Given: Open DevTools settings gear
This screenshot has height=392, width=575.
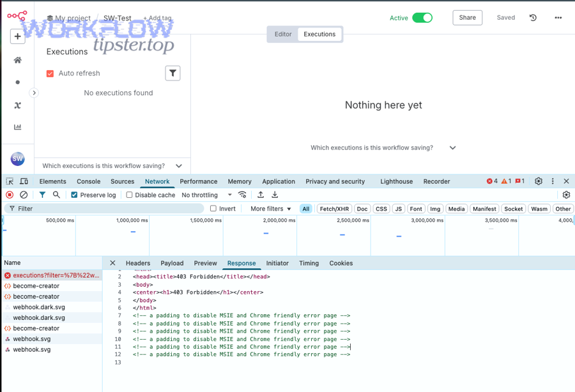Looking at the screenshot, I should (x=539, y=181).
